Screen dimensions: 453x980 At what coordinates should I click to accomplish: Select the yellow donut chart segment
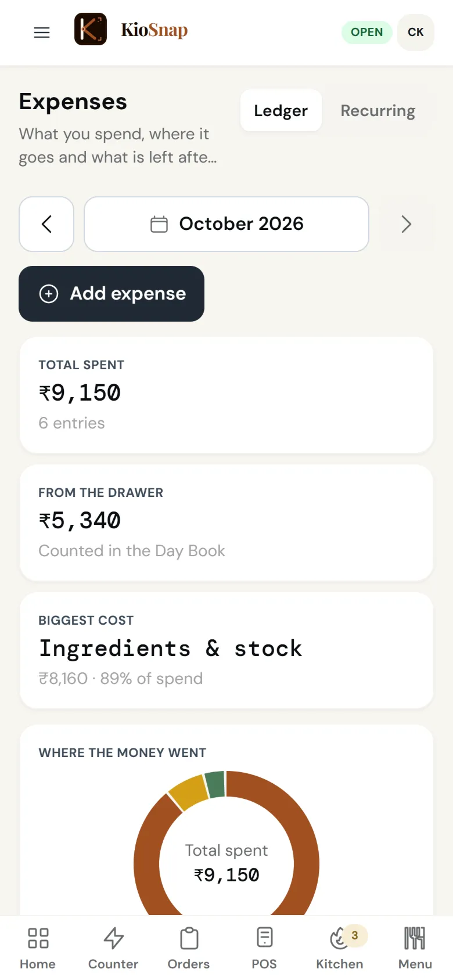pos(188,793)
